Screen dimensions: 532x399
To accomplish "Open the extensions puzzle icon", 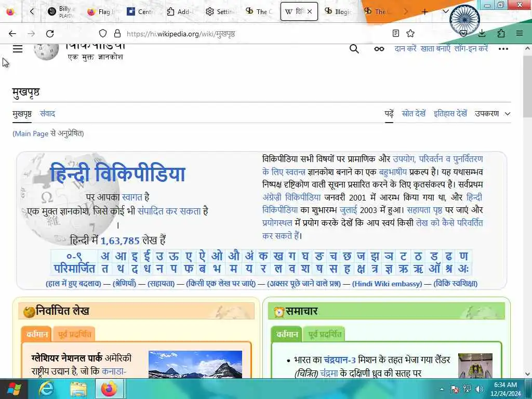I will [501, 33].
